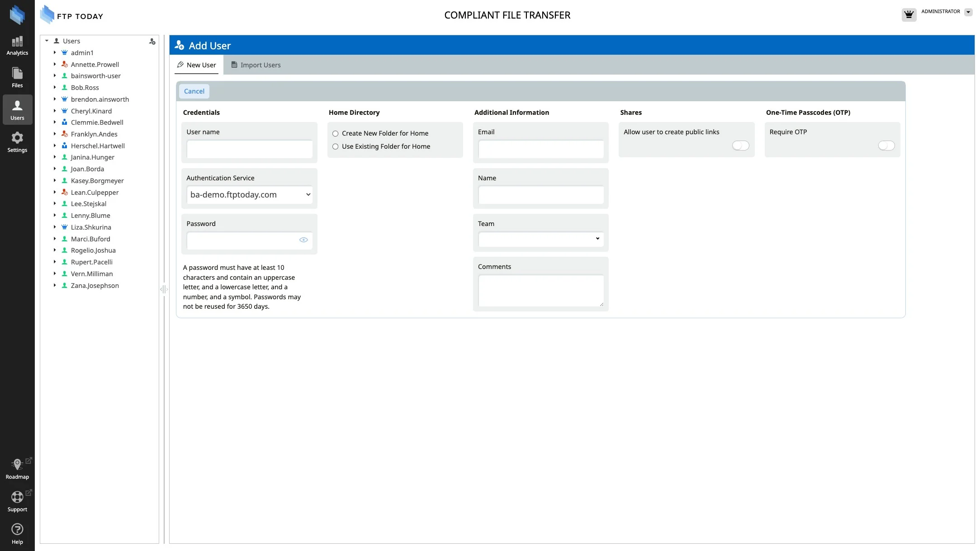Image resolution: width=980 pixels, height=551 pixels.
Task: Select Create New Folder for Home
Action: point(336,134)
